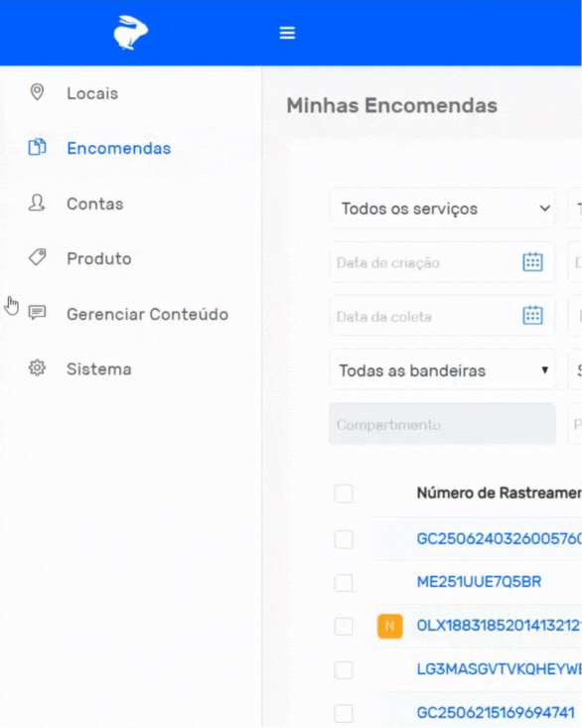Expand the Todos os serviços dropdown

coord(442,209)
